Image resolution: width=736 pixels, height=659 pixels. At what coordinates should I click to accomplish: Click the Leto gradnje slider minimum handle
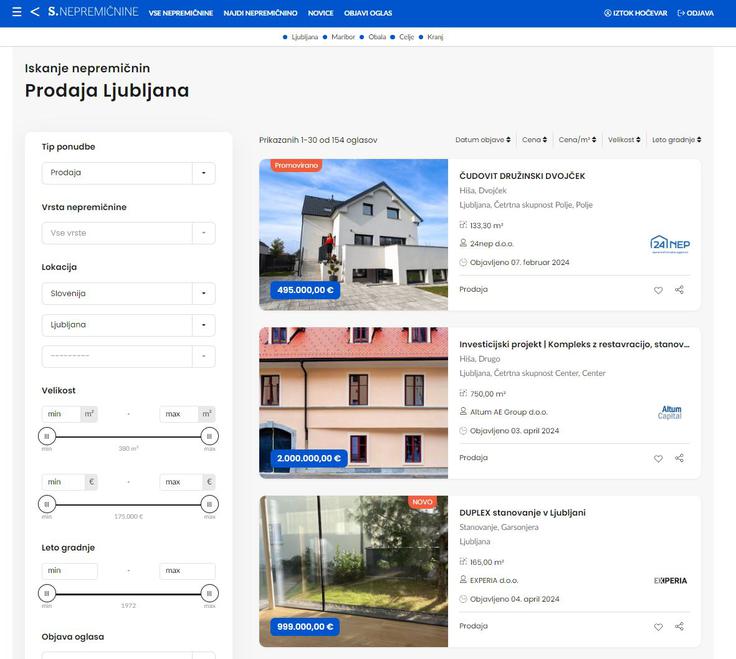[x=46, y=594]
